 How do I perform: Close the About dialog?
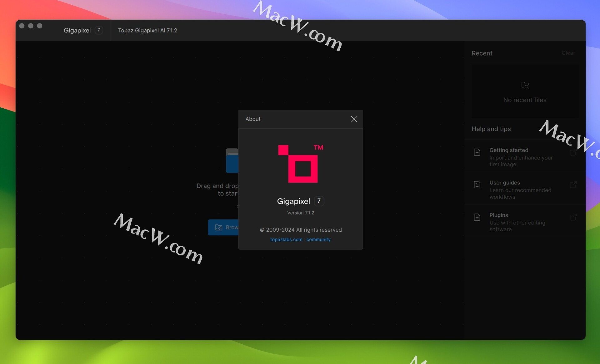354,119
